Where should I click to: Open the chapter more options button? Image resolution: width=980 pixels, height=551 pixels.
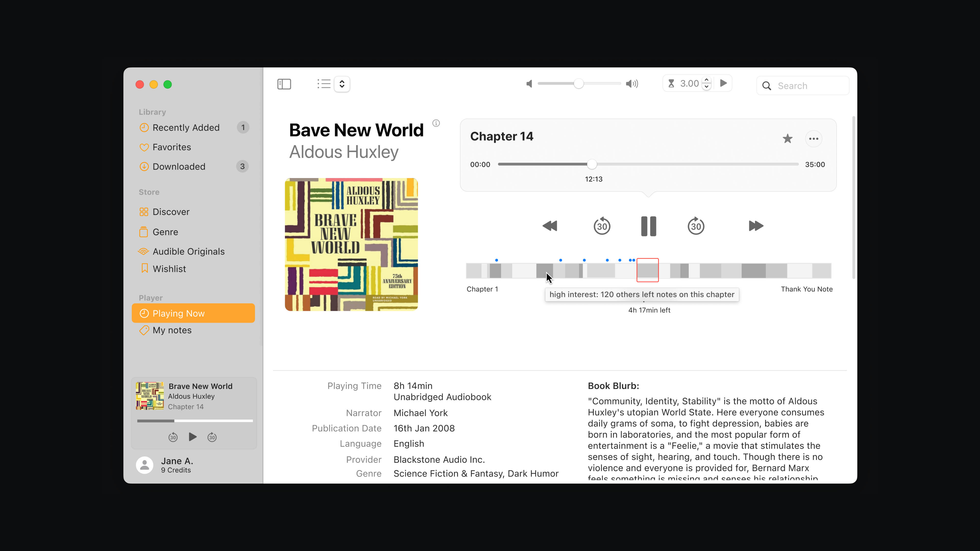click(x=813, y=139)
